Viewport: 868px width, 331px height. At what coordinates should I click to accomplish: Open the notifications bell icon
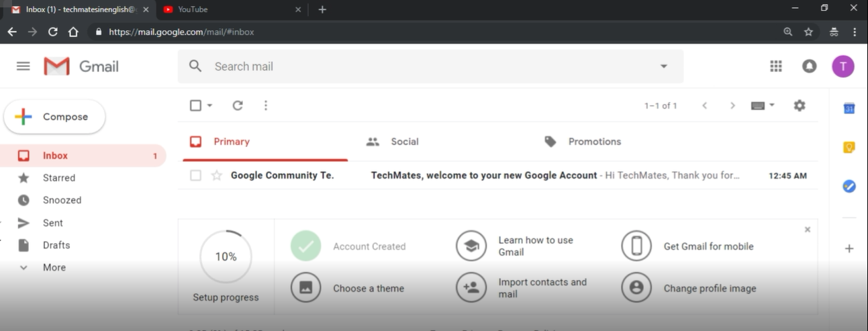tap(810, 66)
